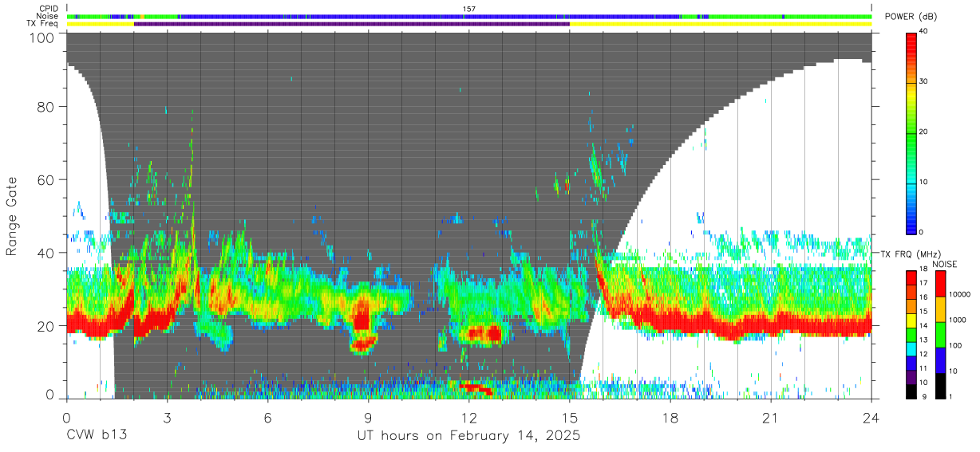Click the 10000 label on noise scale
This screenshot has height=452, width=980.
pos(962,295)
